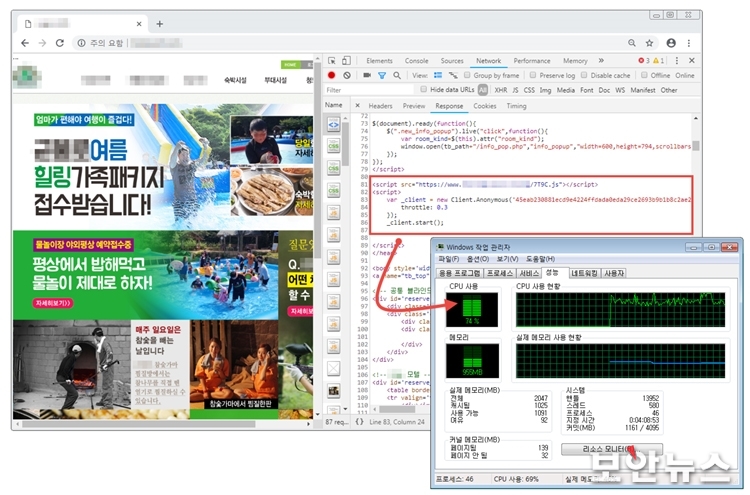
Task: Select the first document request icon
Action: [333, 125]
